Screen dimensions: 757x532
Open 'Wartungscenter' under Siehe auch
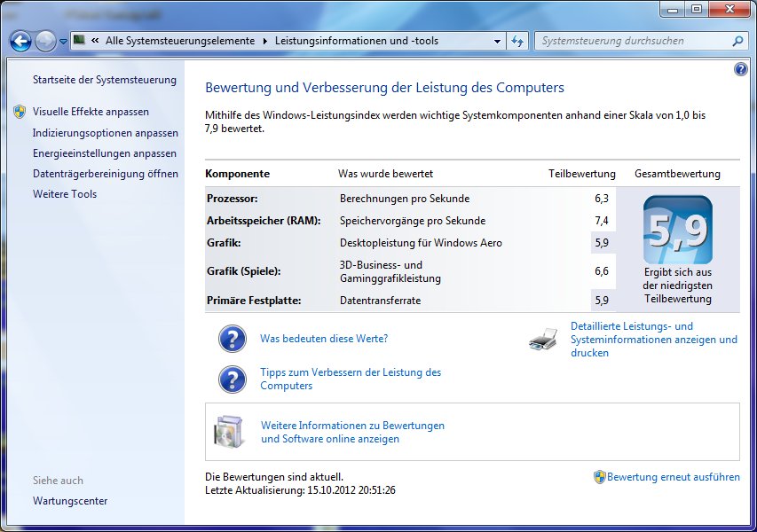click(x=70, y=501)
